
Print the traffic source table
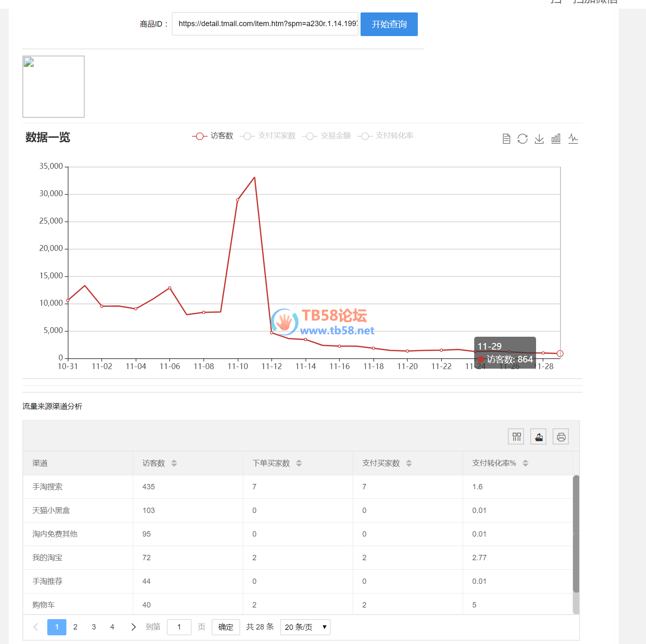coord(561,437)
